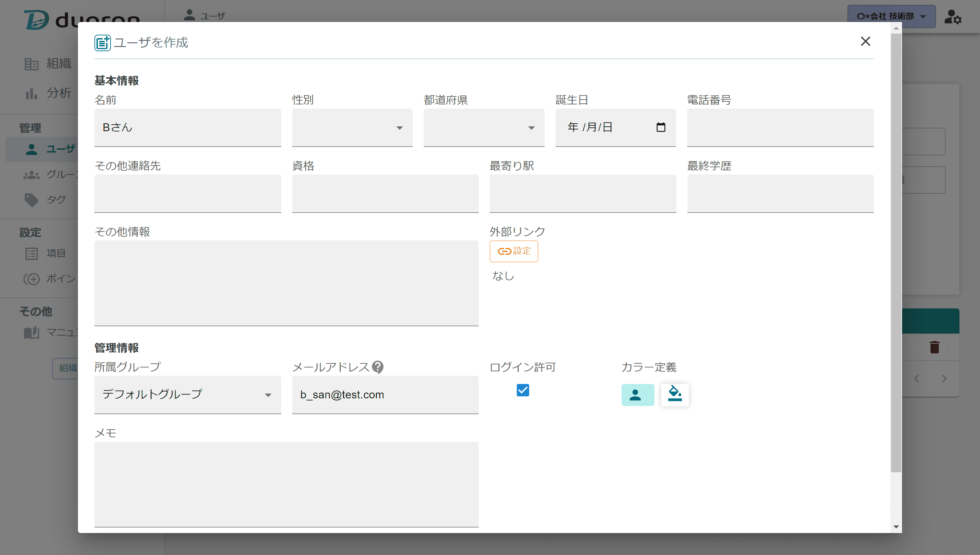Viewport: 980px width, 555px height.
Task: Toggle the ログイン許可 checkbox
Action: (x=523, y=390)
